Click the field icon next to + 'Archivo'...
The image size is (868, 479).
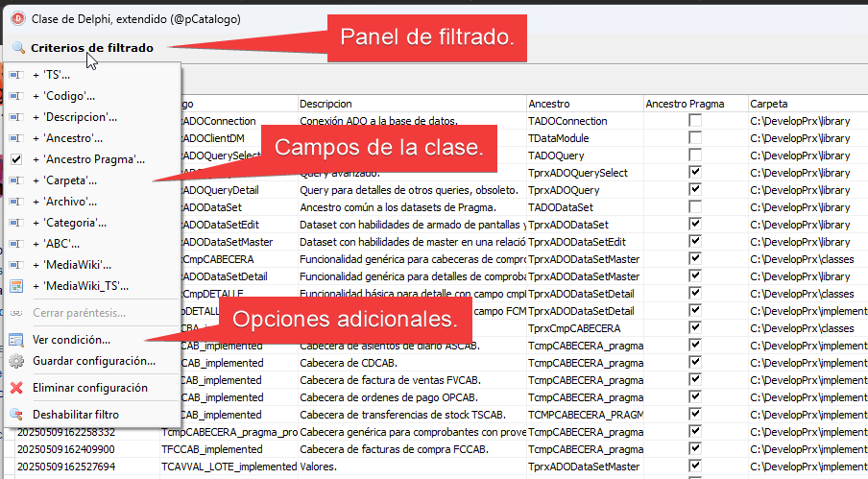16,202
